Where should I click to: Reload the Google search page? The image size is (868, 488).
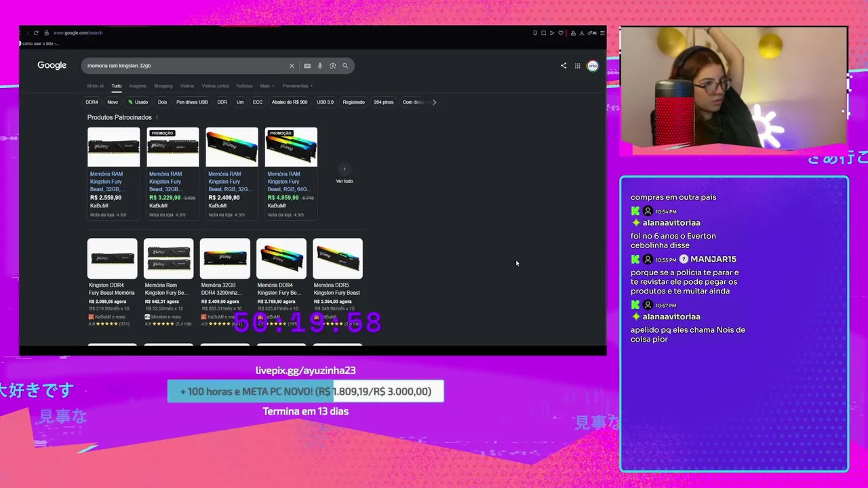pos(36,33)
